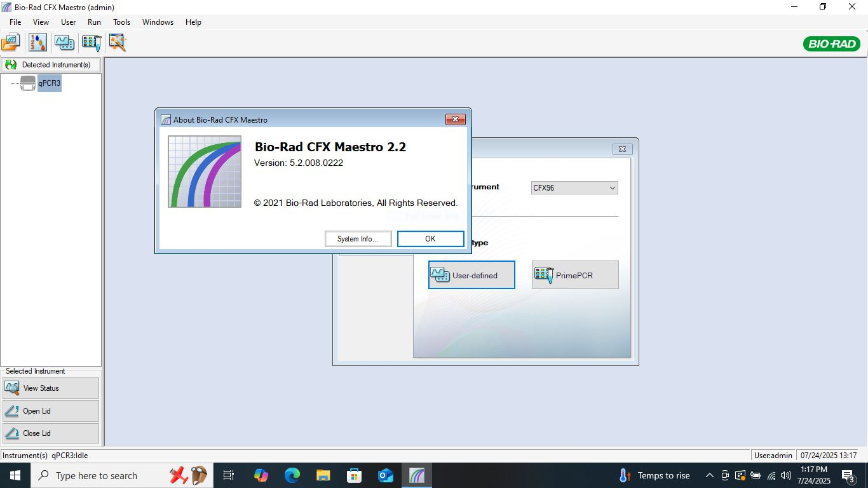
Task: Open the CFX96 instrument dropdown
Action: [574, 188]
